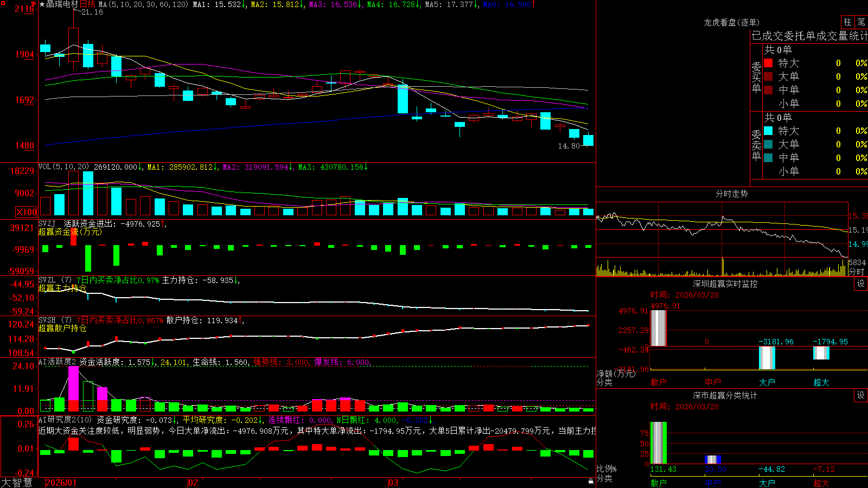Image resolution: width=868 pixels, height=488 pixels.
Task: Click the 14.80 low price label
Action: coord(569,146)
